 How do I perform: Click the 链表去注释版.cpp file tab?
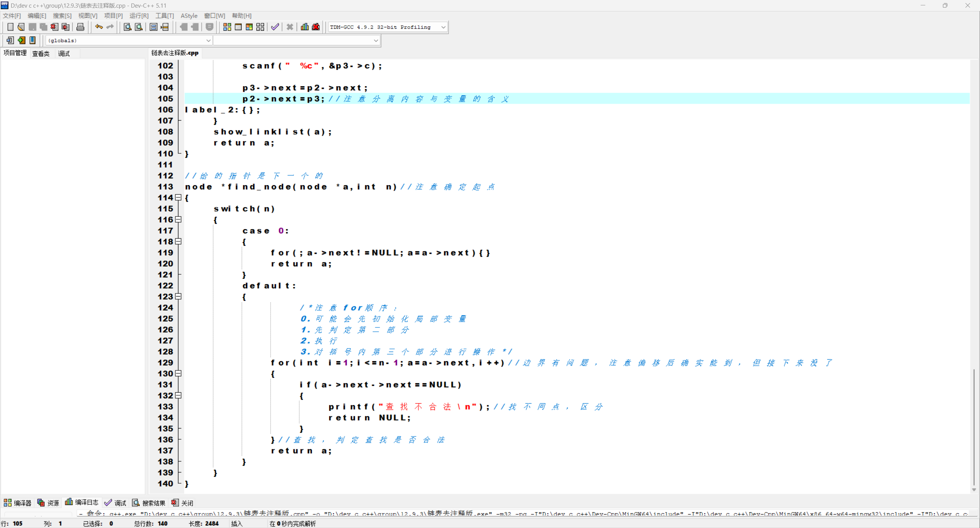click(175, 53)
